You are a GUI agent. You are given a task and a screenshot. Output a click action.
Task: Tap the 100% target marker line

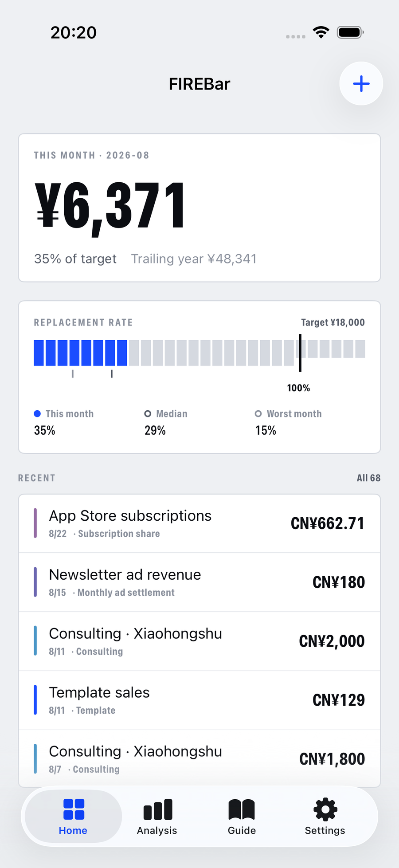pyautogui.click(x=300, y=353)
